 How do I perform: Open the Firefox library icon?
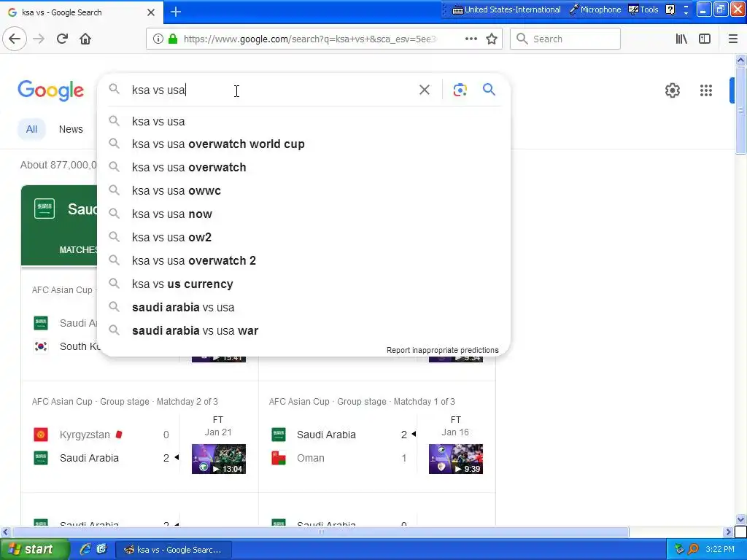click(681, 39)
